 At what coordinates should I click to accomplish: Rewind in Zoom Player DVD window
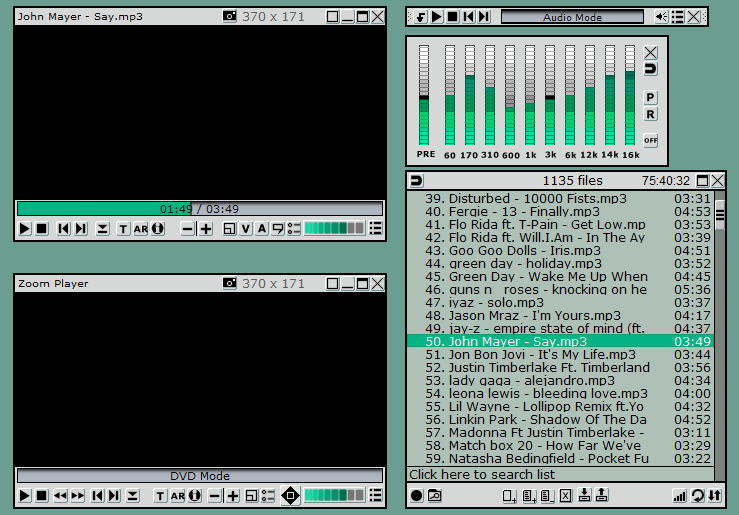(60, 496)
